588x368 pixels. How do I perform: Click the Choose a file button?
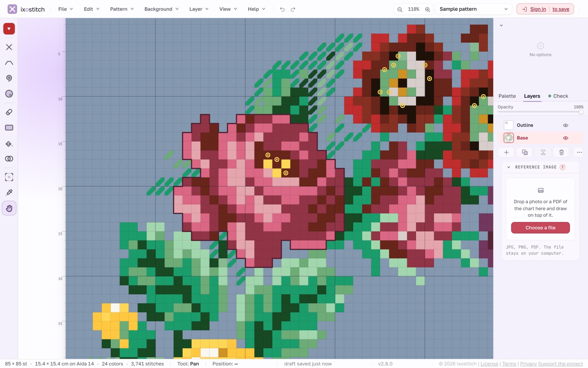point(541,228)
